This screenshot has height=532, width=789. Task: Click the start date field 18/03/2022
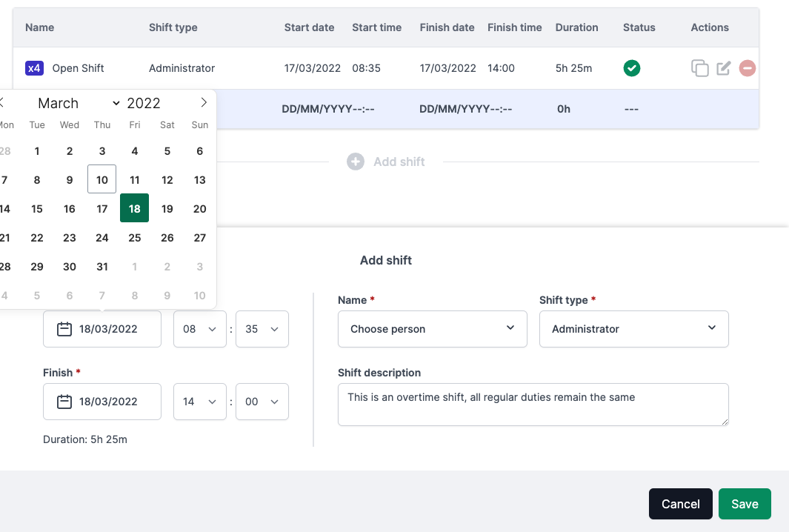click(102, 329)
